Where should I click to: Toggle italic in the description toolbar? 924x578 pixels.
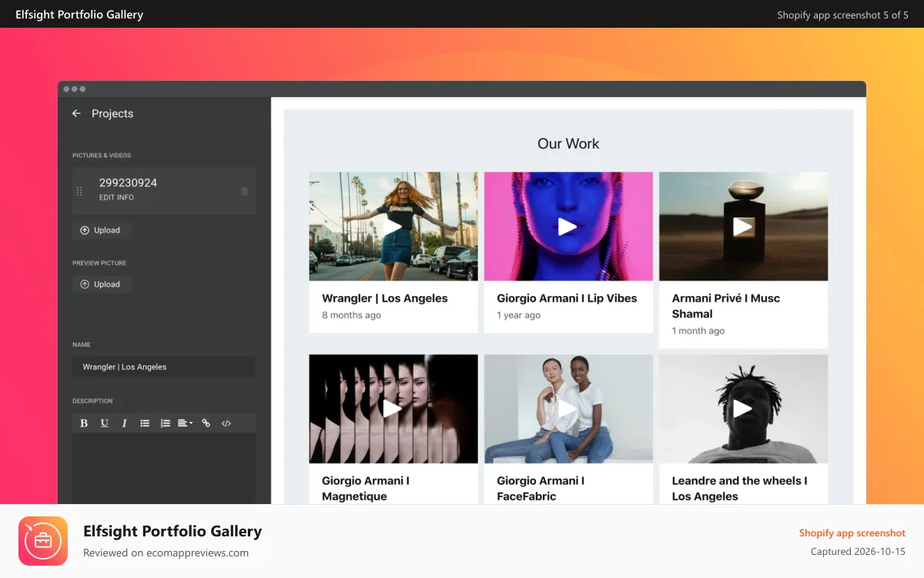(124, 423)
